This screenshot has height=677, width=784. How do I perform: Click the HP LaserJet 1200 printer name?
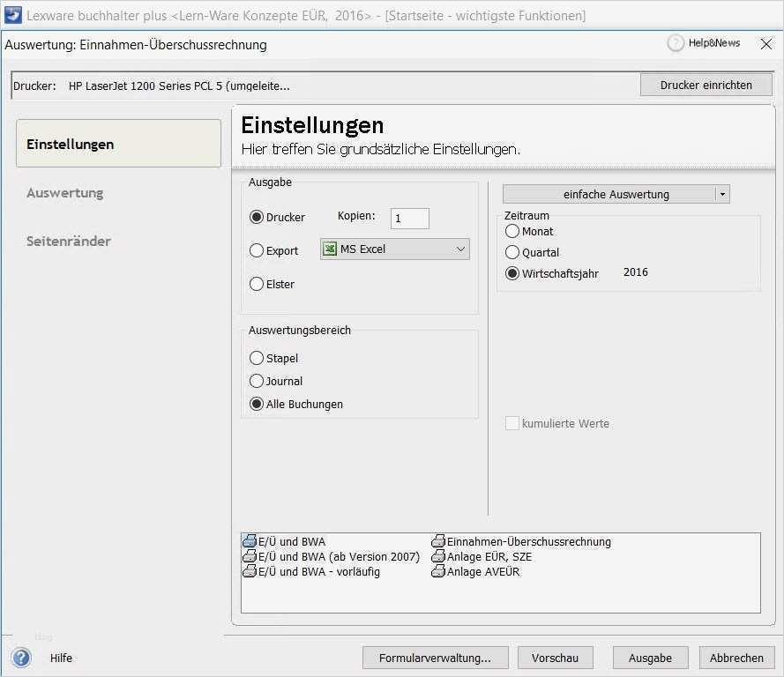179,86
